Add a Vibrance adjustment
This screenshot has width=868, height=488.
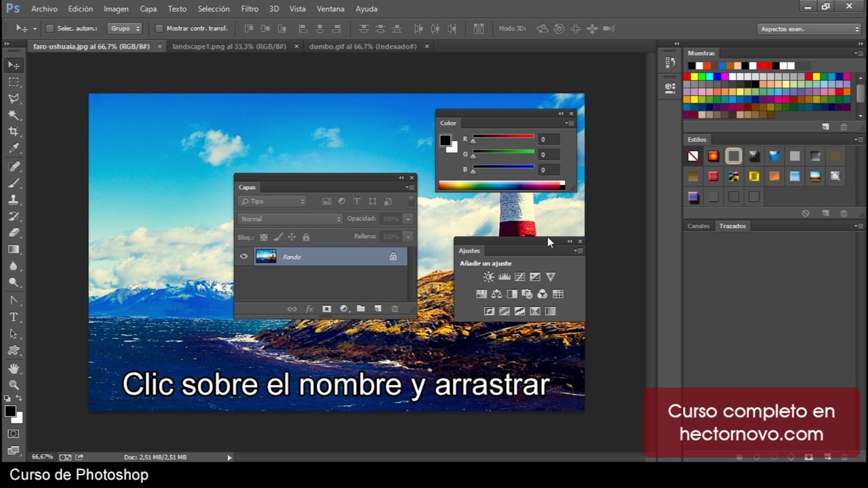click(551, 277)
